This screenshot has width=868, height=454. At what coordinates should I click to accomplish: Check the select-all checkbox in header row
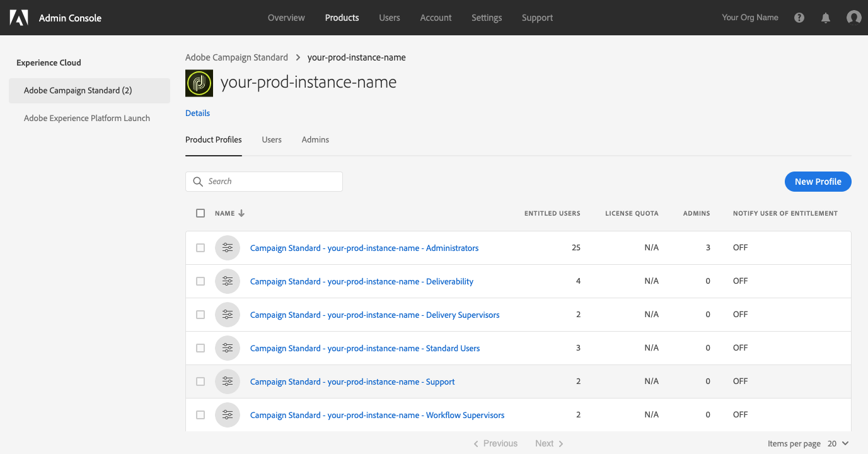click(x=200, y=213)
